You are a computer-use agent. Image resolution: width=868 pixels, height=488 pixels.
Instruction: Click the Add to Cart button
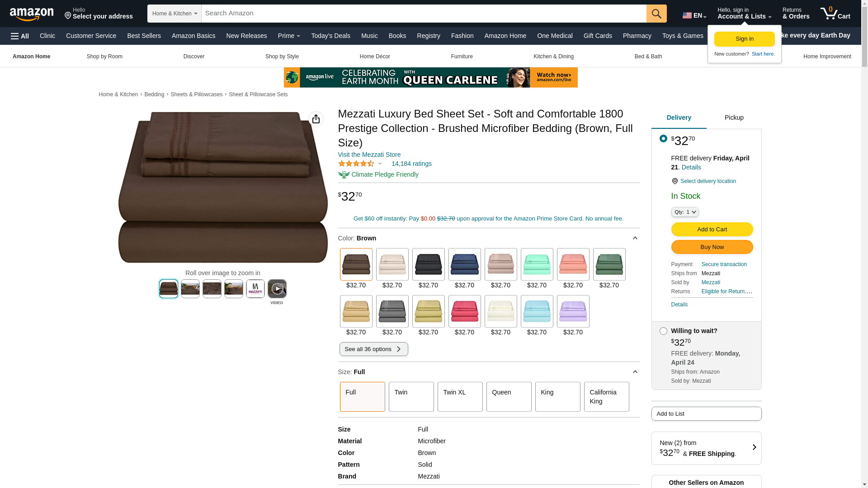click(712, 230)
